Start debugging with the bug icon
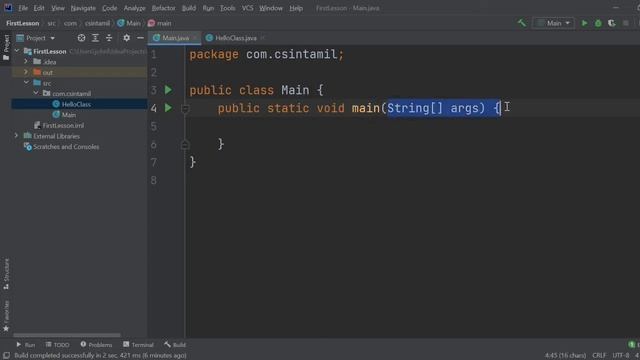Screen dimensions: 640x360 click(x=598, y=23)
